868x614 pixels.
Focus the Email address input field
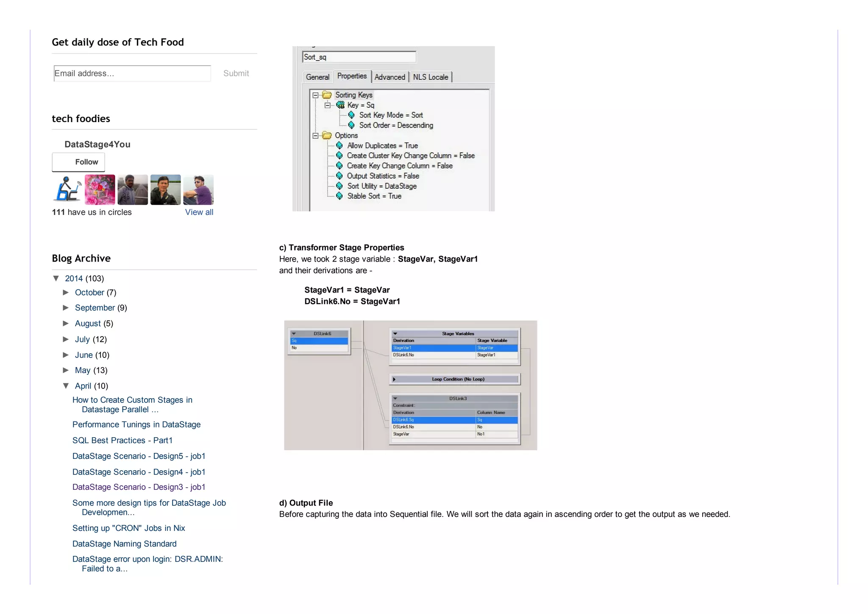point(132,73)
